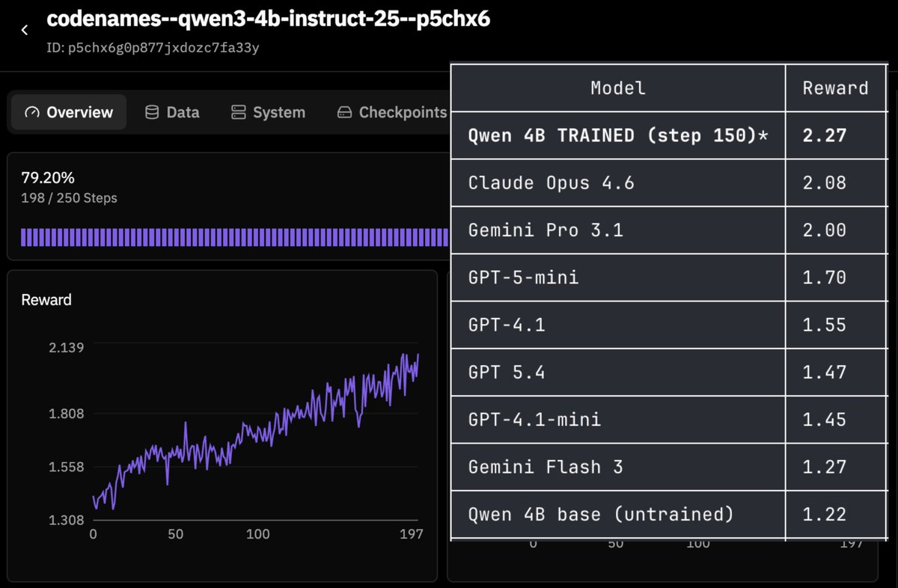Select the GPT 5.4 row
The image size is (898, 588).
[668, 372]
